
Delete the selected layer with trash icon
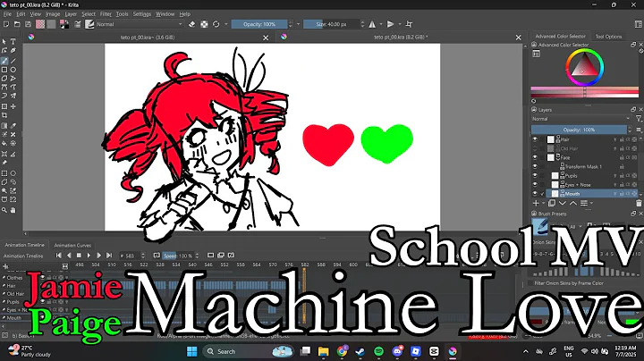coord(639,203)
